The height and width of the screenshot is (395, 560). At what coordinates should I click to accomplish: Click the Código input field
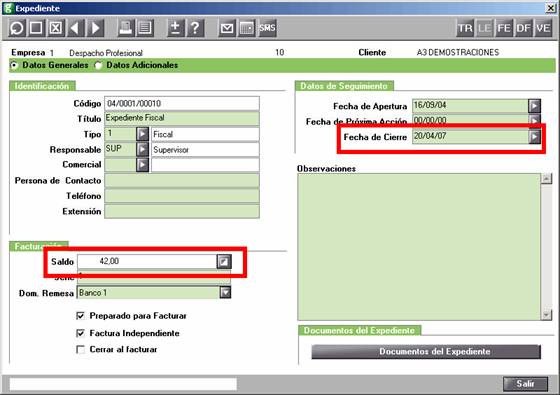click(182, 104)
